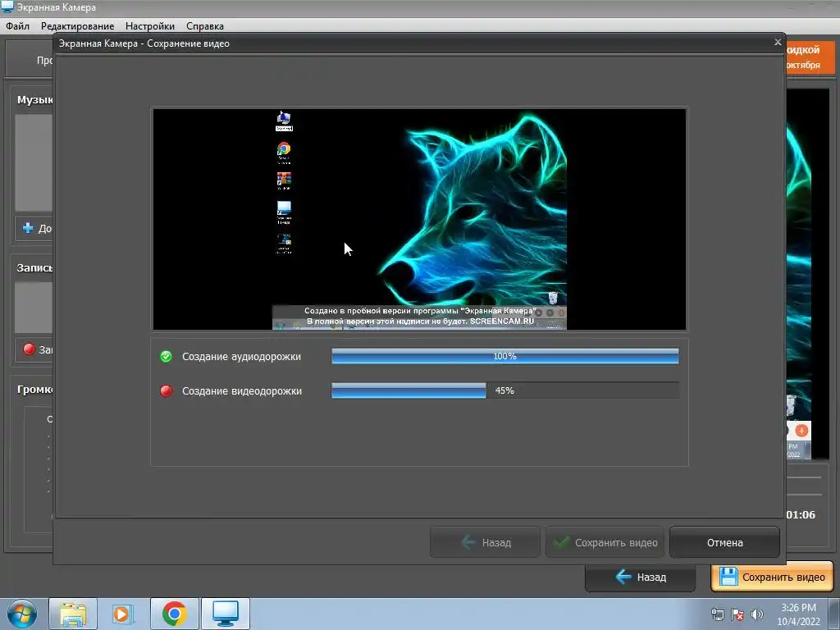Open the Windows Start menu
The width and height of the screenshot is (840, 630).
22,614
